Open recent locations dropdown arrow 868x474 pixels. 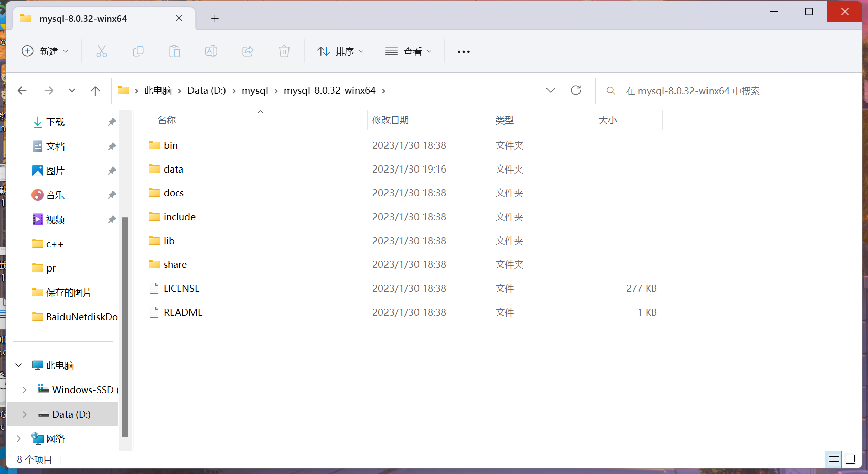pos(72,90)
